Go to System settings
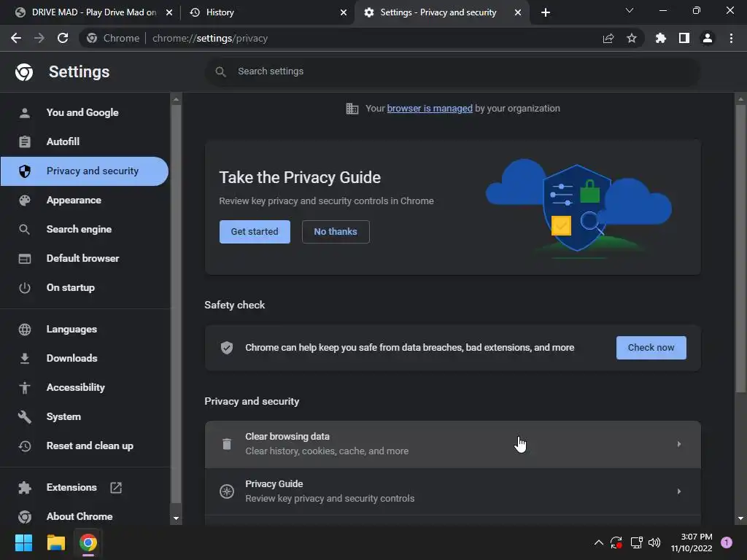The width and height of the screenshot is (747, 560). [85, 416]
